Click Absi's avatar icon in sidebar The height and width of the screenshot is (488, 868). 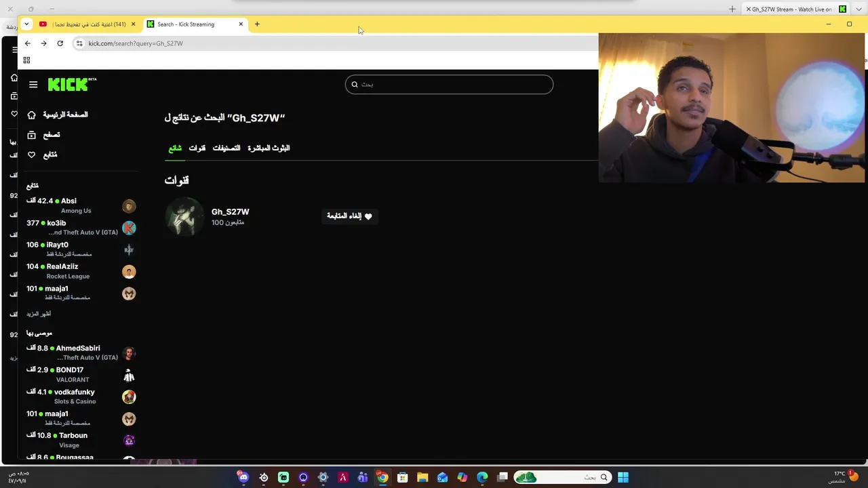pyautogui.click(x=129, y=206)
